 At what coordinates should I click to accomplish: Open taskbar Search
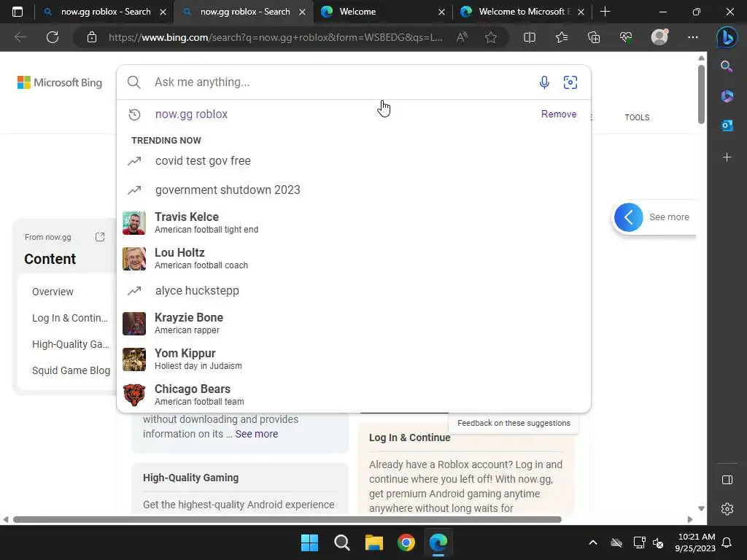[341, 542]
